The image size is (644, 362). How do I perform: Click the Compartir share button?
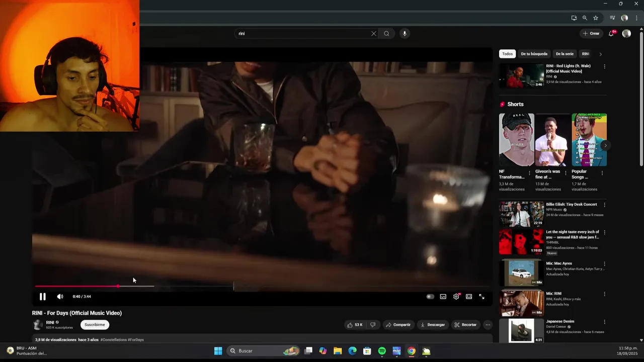(x=398, y=325)
